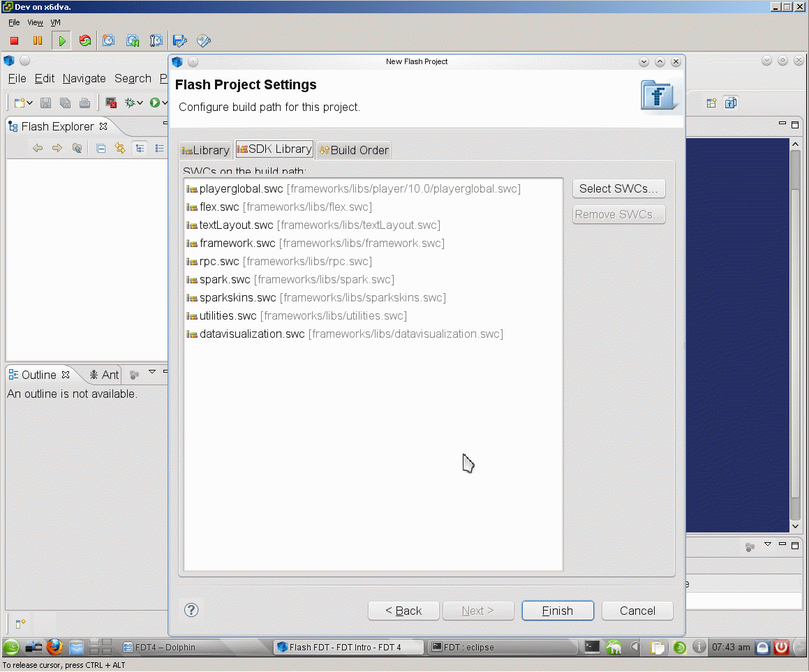Stop the virtual machine with the red square
809x672 pixels.
coord(15,40)
